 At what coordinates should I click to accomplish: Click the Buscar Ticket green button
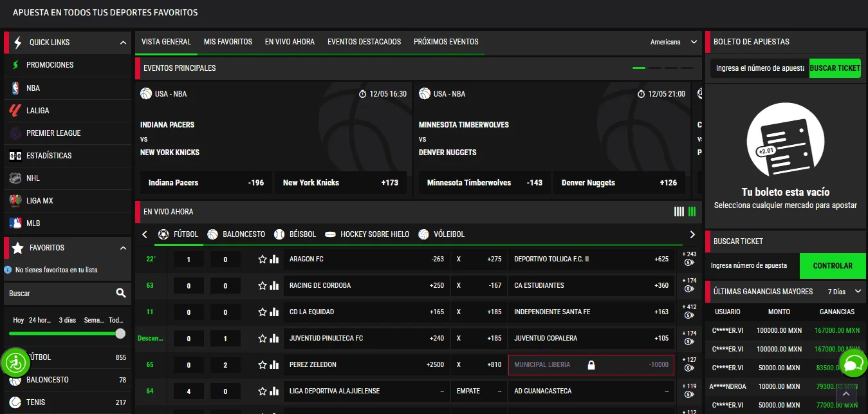[835, 68]
